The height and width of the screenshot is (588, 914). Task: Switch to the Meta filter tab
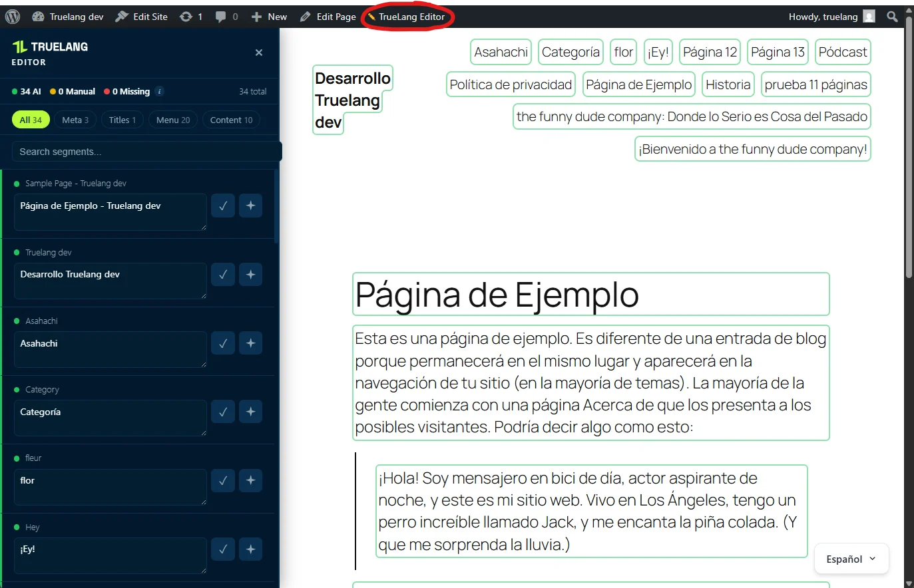coord(75,120)
